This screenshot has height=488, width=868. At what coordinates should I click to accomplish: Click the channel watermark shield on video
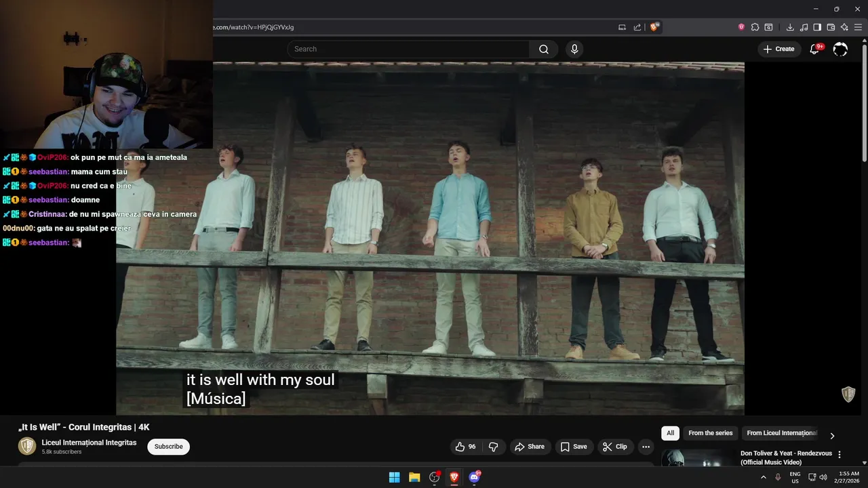click(848, 394)
